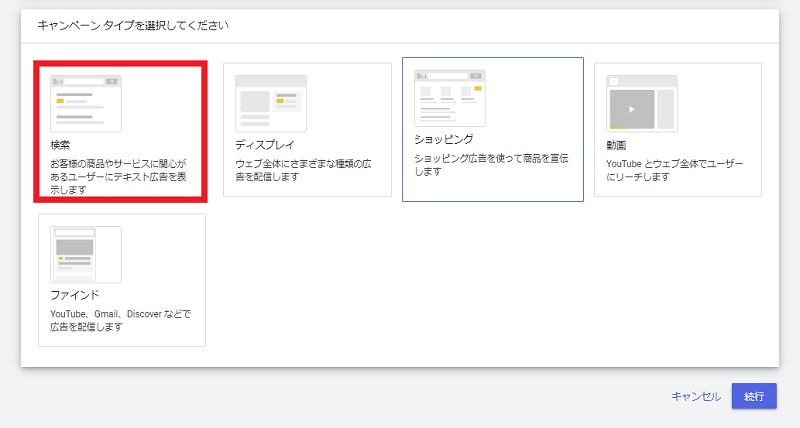Click the ファインド card title

tap(74, 295)
